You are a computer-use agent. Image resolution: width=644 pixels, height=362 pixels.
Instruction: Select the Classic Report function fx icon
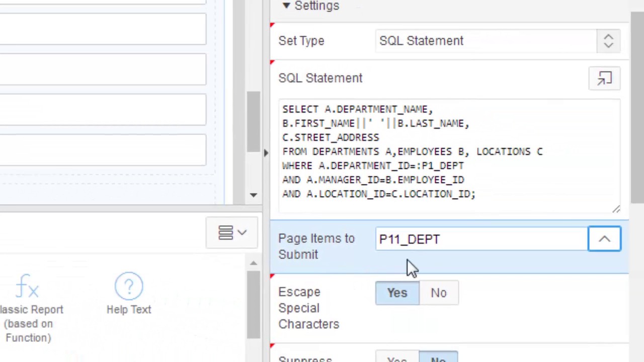27,287
